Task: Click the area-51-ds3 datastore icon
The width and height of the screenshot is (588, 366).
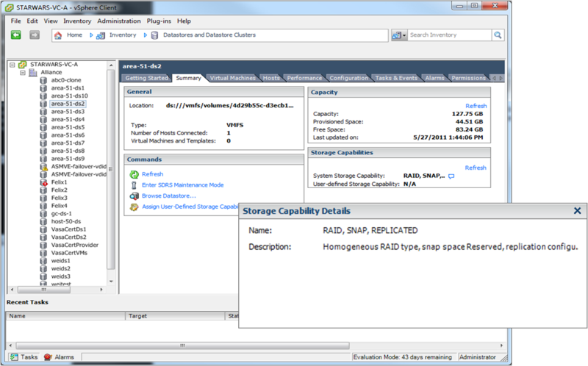Action: tap(43, 112)
